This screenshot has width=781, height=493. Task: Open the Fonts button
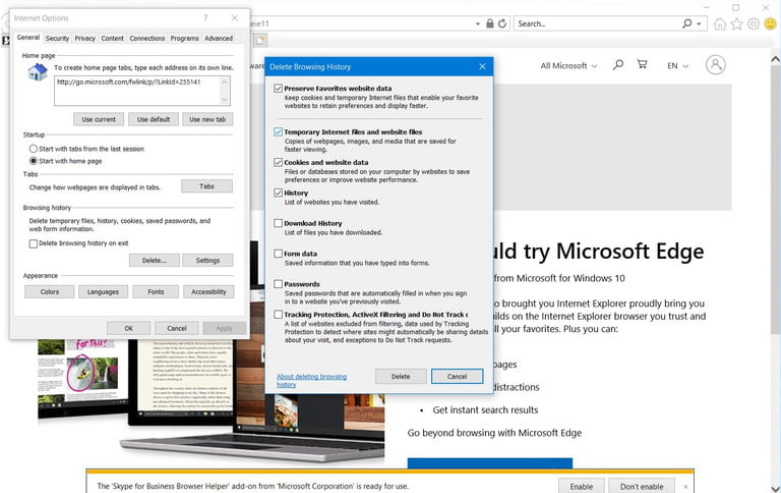(155, 292)
